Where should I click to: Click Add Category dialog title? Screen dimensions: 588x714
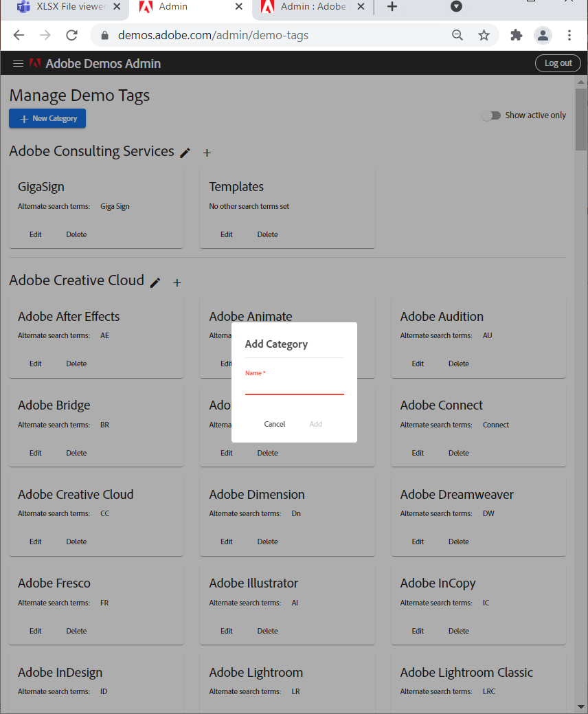276,344
